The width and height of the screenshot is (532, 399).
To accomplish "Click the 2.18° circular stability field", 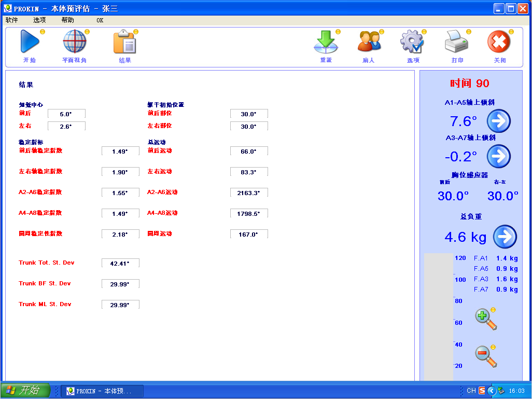I will point(120,234).
